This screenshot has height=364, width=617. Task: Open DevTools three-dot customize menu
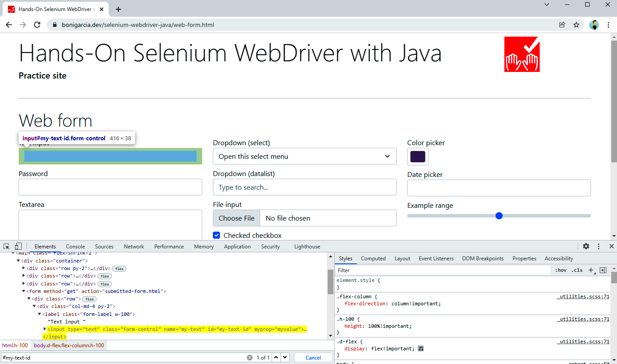(x=598, y=246)
